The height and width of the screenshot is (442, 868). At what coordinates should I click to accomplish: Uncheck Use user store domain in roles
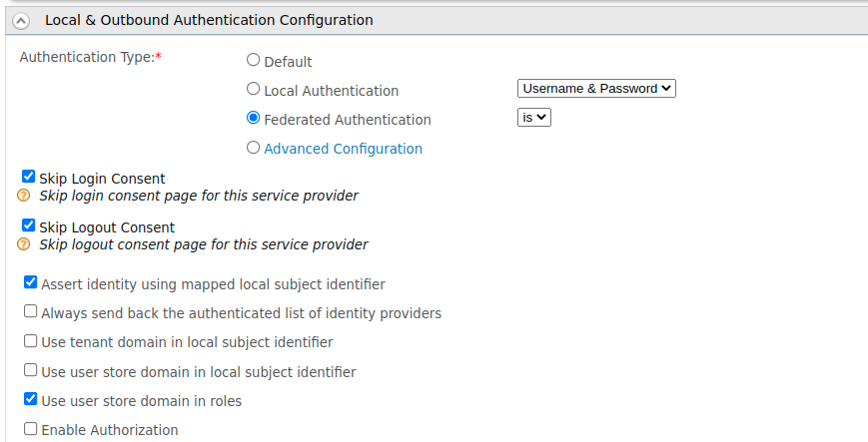point(30,399)
